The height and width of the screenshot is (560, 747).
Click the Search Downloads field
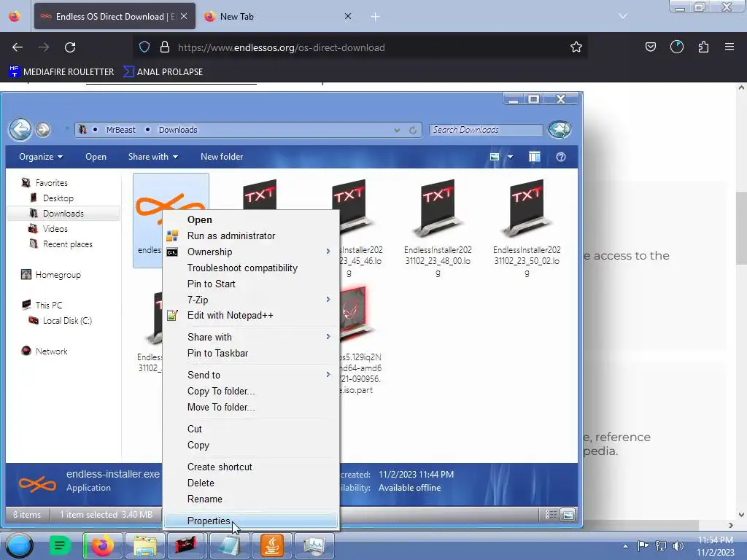486,130
